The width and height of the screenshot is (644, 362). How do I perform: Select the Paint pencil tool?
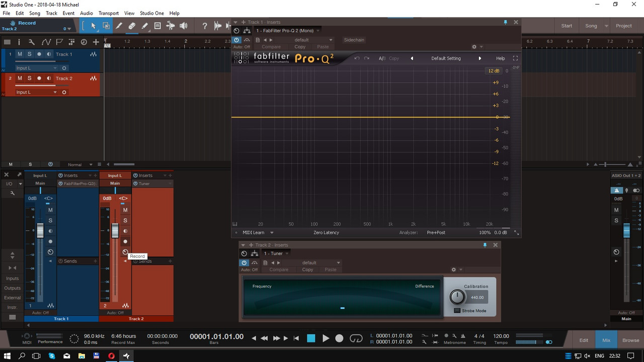[x=145, y=26]
